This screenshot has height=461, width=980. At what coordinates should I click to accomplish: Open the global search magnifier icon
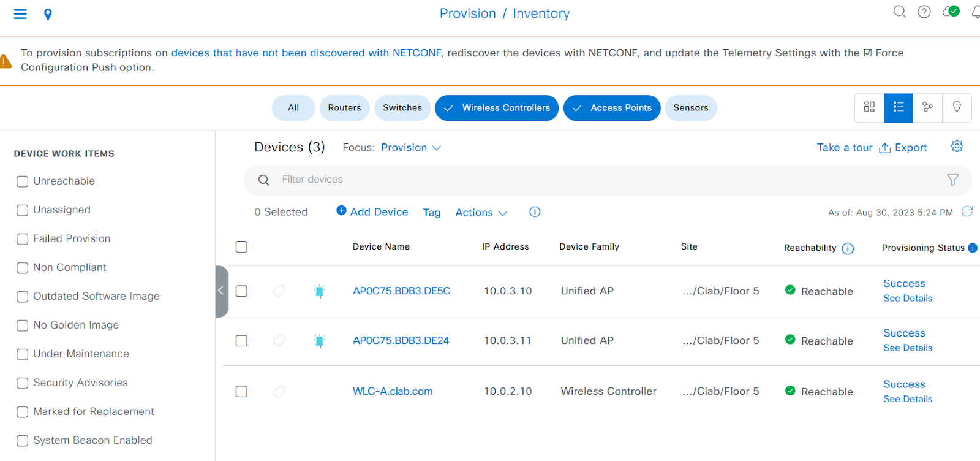pos(899,12)
